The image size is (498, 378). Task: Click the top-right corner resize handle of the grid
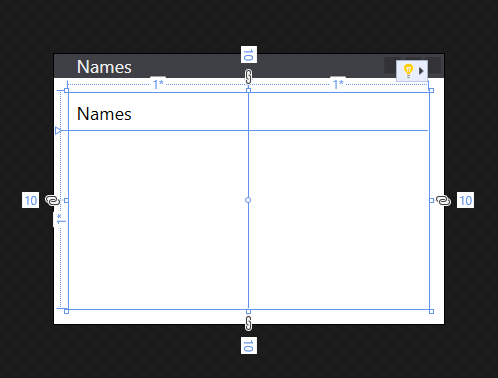(431, 90)
